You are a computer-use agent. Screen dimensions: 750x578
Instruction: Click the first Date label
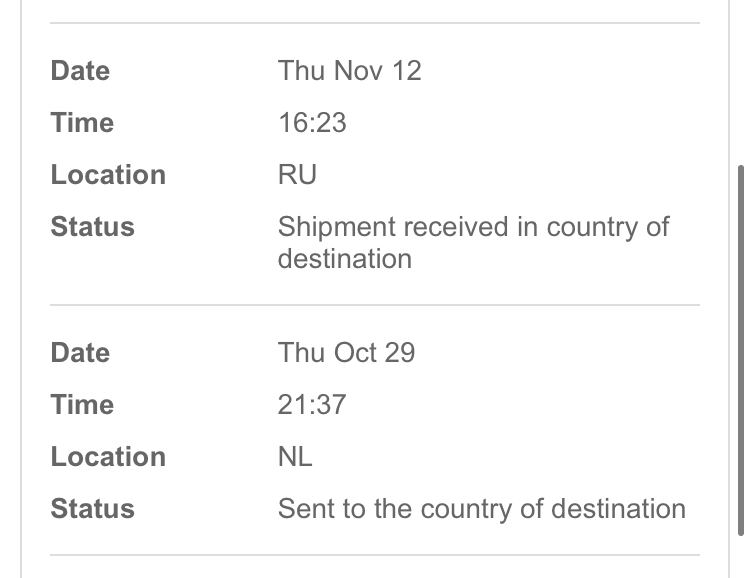point(80,71)
